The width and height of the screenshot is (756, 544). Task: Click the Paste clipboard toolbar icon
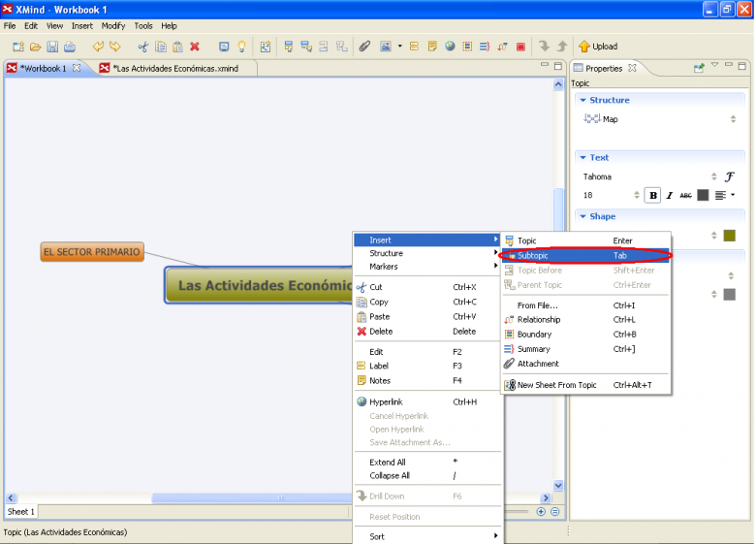coord(178,47)
